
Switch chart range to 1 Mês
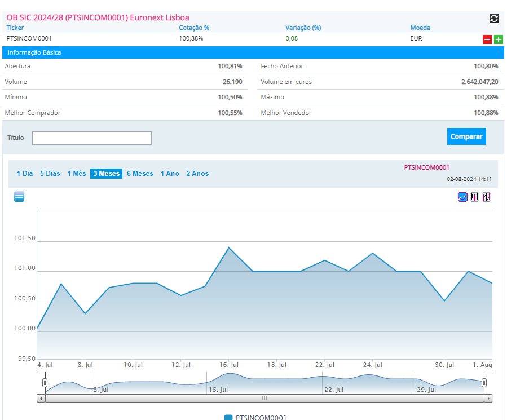pyautogui.click(x=77, y=174)
